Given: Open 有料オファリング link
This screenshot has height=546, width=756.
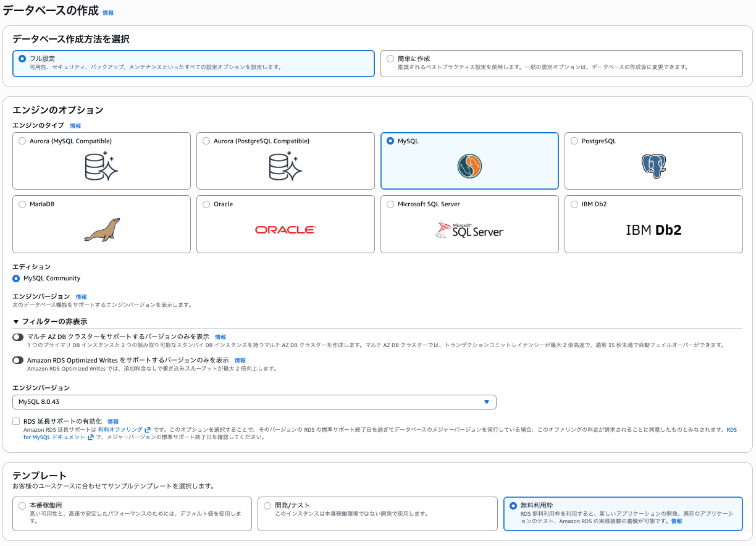Looking at the screenshot, I should (x=120, y=429).
